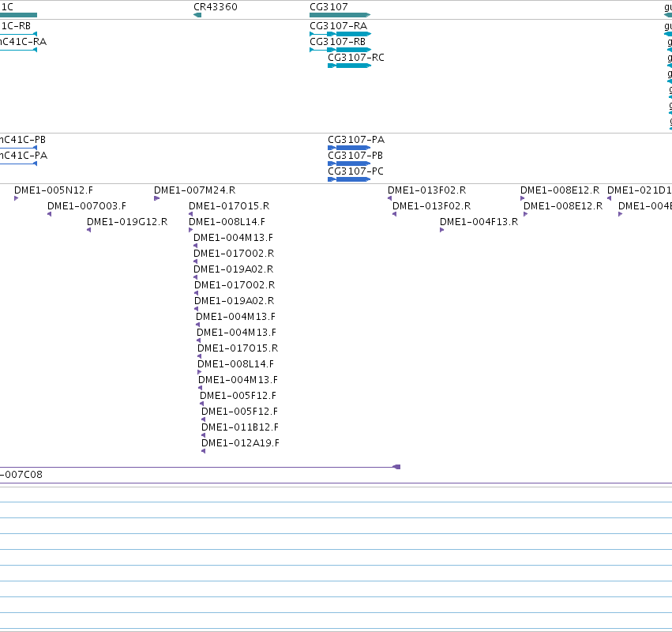Click the DME1-007O03.F label

(87, 206)
